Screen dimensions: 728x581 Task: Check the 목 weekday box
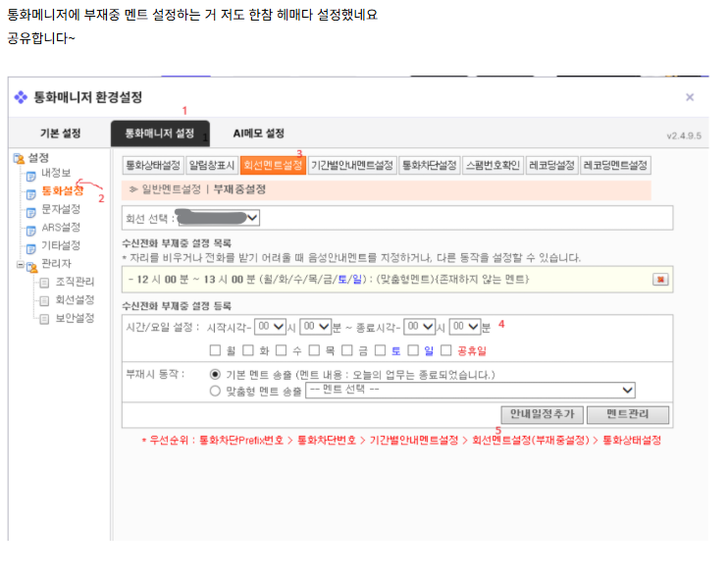coord(314,350)
